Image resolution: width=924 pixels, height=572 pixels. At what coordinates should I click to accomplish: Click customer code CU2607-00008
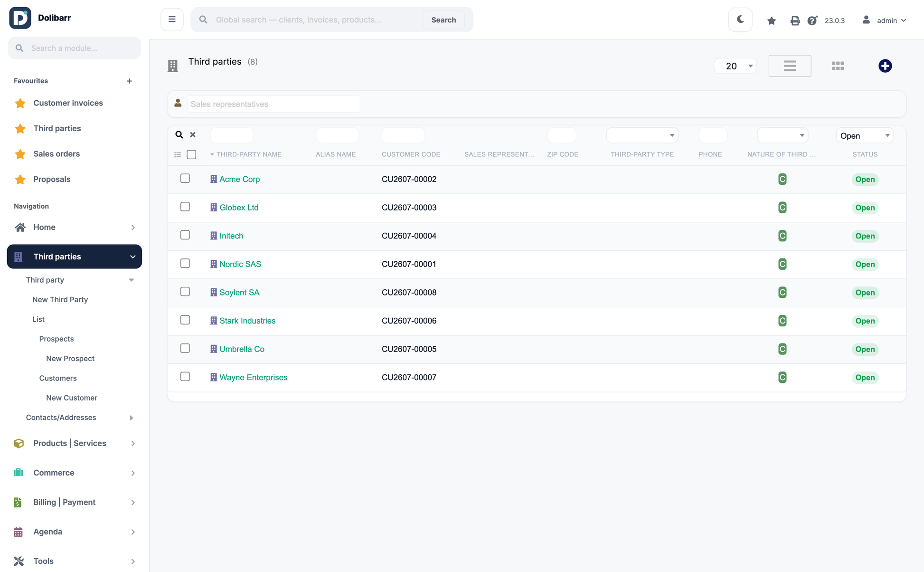click(x=409, y=293)
